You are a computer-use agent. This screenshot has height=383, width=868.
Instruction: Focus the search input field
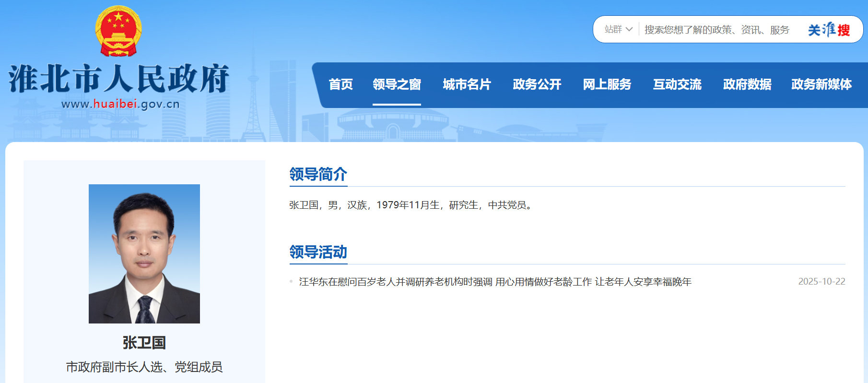[x=717, y=30]
